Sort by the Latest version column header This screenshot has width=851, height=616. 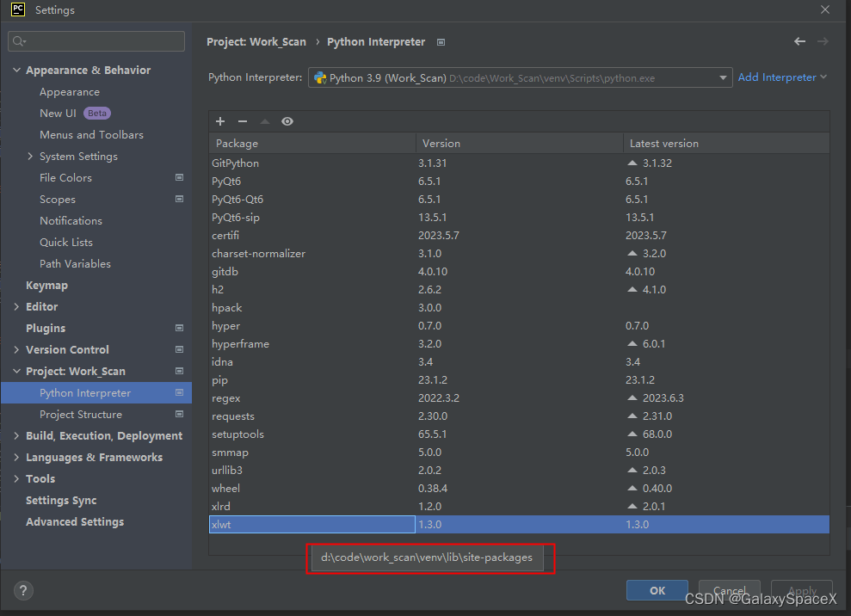pos(726,144)
